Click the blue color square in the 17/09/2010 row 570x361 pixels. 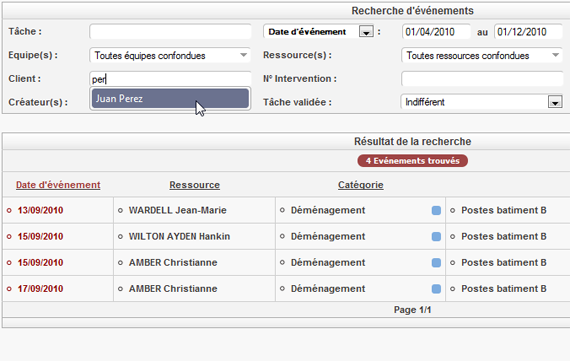pos(436,289)
